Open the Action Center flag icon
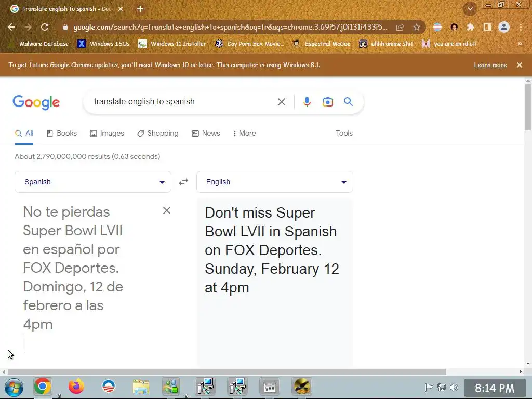Screen dimensions: 532x399 pos(429,387)
